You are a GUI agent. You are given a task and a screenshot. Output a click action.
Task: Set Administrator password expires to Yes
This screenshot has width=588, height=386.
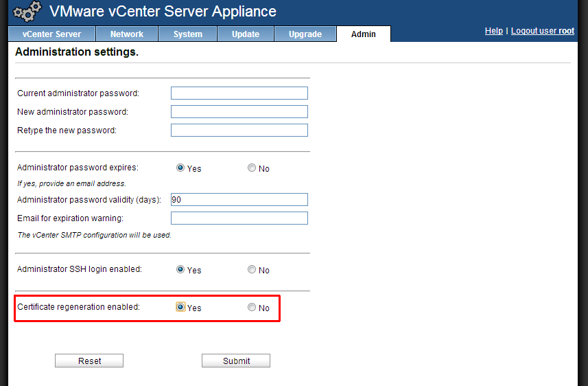180,168
